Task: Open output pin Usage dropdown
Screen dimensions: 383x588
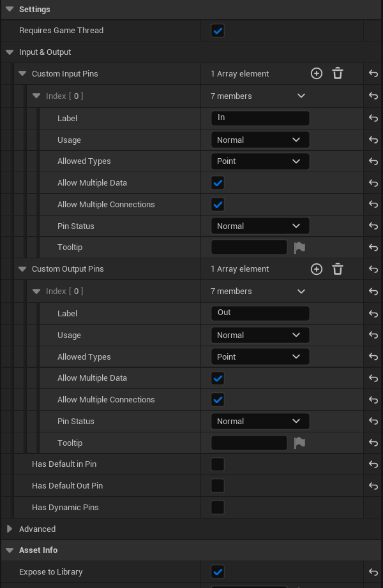Action: (x=260, y=335)
